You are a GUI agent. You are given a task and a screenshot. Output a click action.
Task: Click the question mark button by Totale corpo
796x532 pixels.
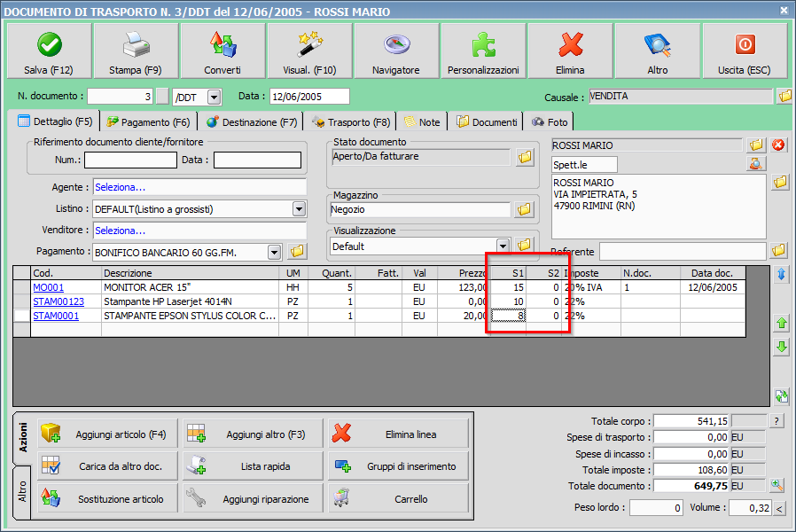click(776, 421)
